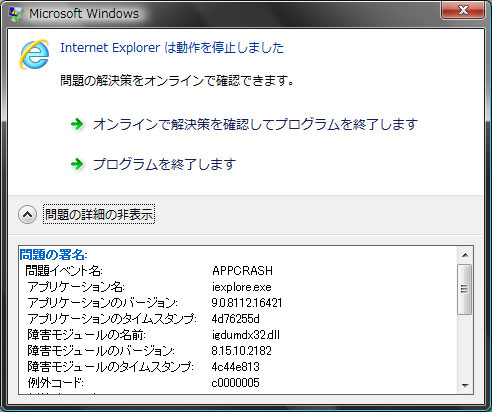Click details scrollbar down arrow
Viewport: 492px width, 412px height.
coord(465,386)
